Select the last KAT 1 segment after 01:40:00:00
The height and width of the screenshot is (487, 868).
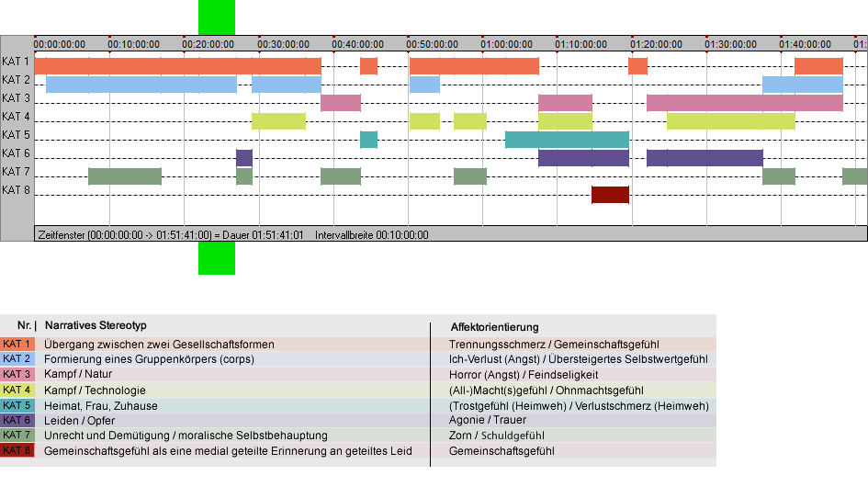coord(818,66)
